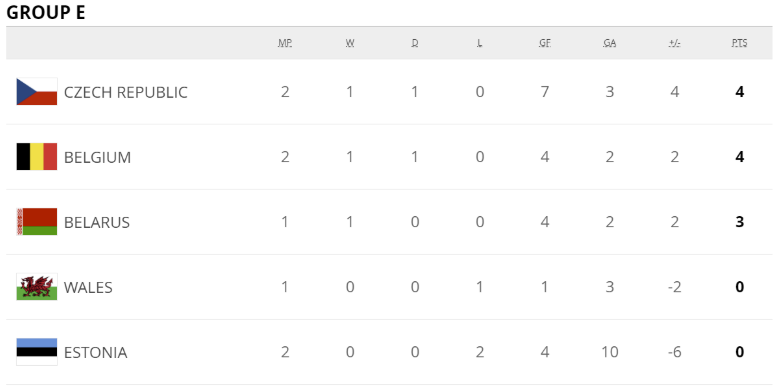The image size is (776, 387).
Task: Click the GF column header
Action: [x=545, y=43]
